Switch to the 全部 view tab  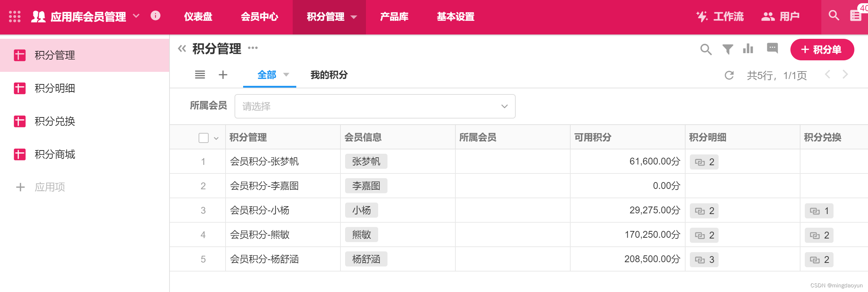point(267,75)
